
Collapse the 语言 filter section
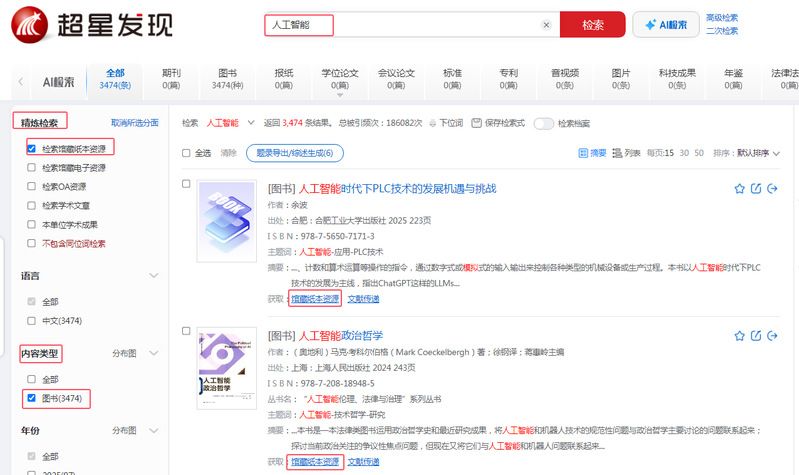point(154,275)
